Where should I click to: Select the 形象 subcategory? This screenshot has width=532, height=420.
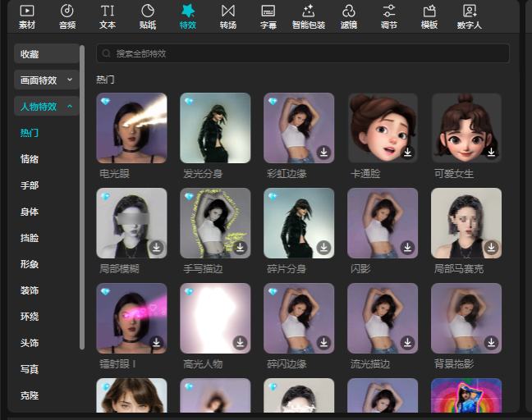pos(30,263)
